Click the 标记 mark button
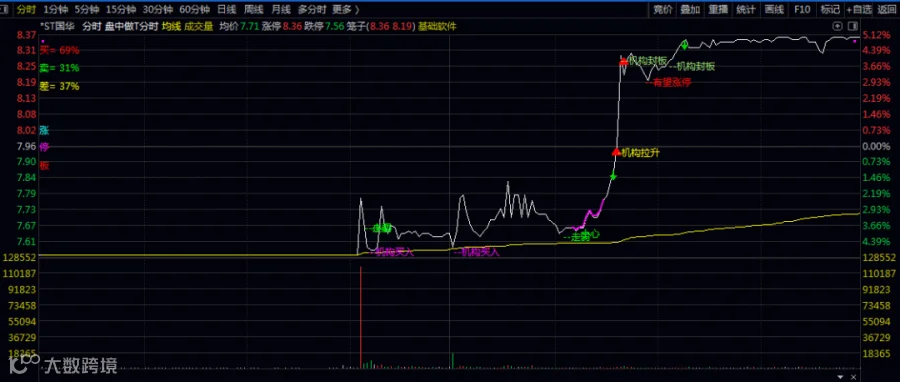Image resolution: width=900 pixels, height=382 pixels. pyautogui.click(x=830, y=9)
